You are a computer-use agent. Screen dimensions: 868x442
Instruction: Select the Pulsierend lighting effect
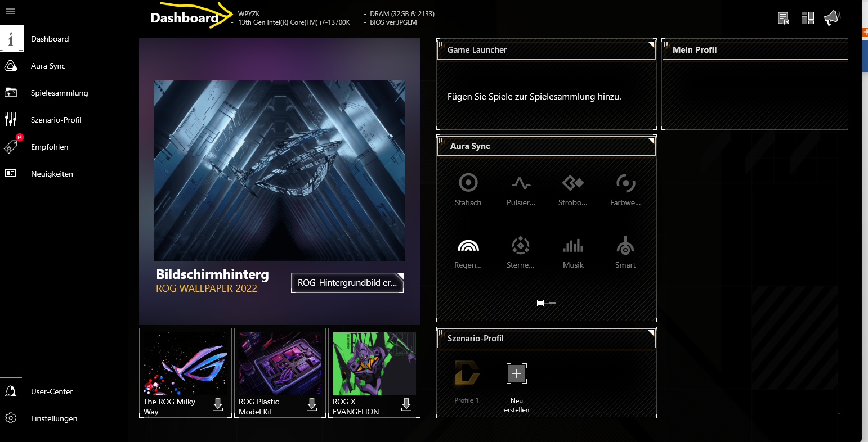521,190
